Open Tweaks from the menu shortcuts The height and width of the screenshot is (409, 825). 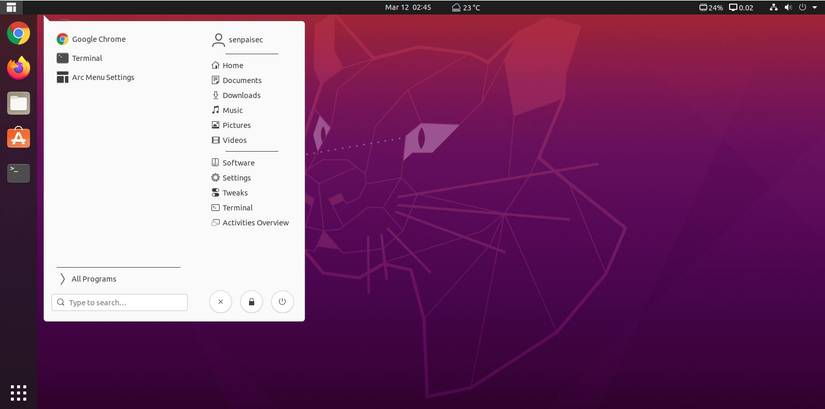[229, 193]
